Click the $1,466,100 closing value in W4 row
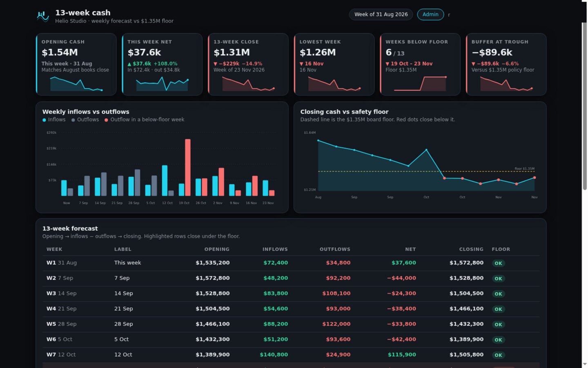 tap(466, 309)
